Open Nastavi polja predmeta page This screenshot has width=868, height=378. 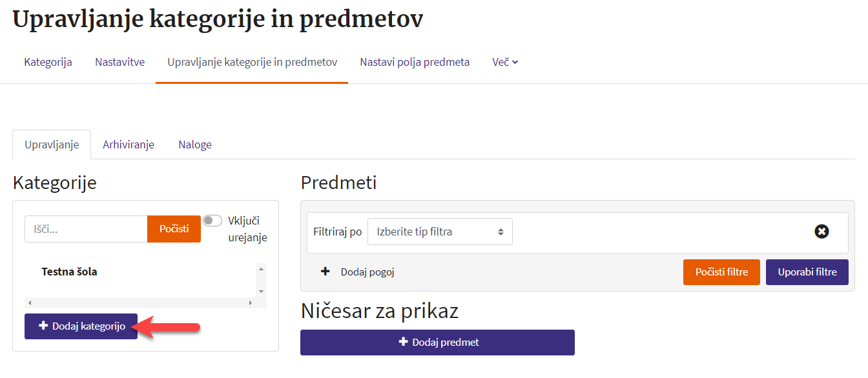point(415,63)
